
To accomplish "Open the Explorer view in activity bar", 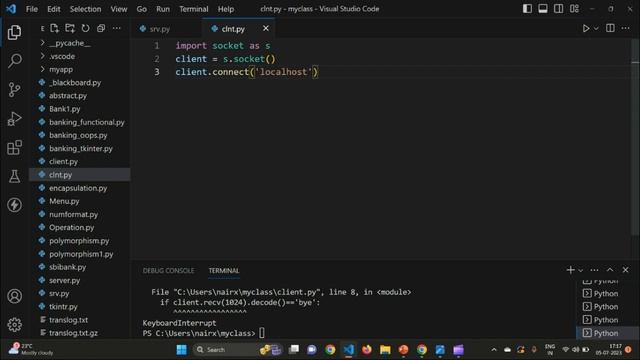I will pyautogui.click(x=15, y=33).
